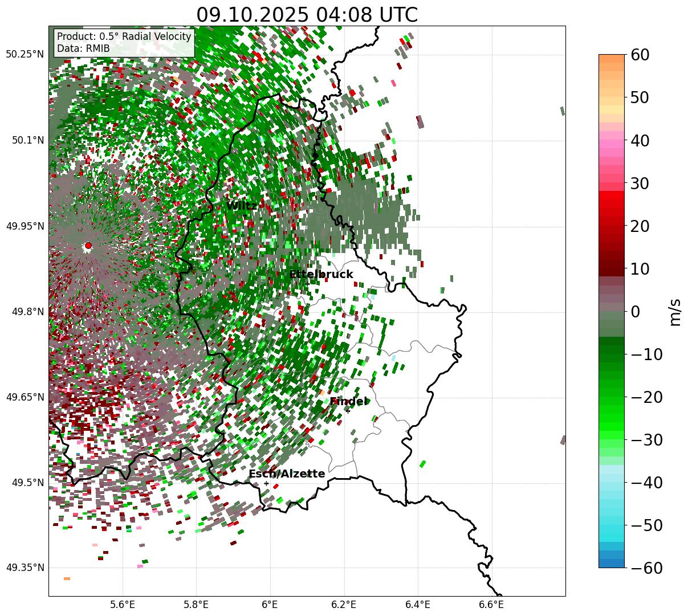Click the colorbar −10 tick label
Image resolution: width=688 pixels, height=616 pixels.
646,354
